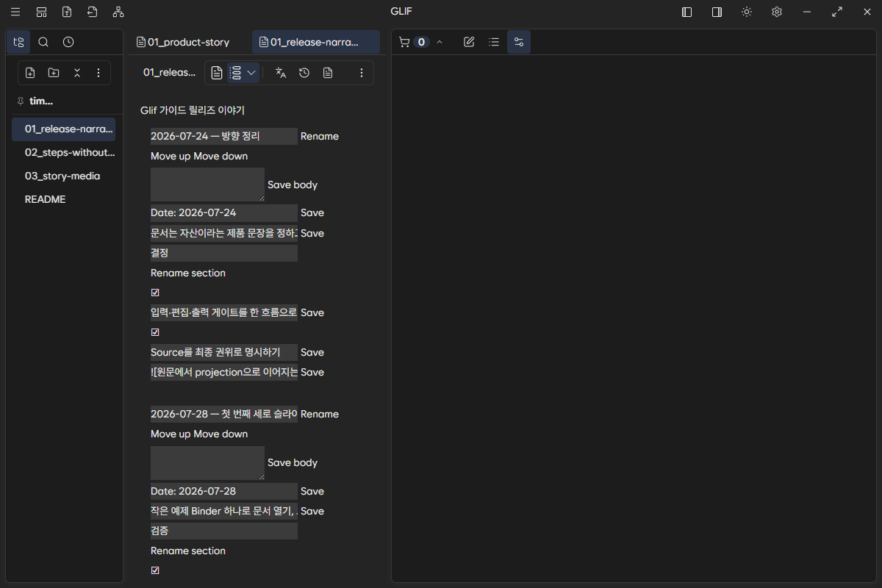
Task: Open the recent files clock view
Action: [x=68, y=42]
